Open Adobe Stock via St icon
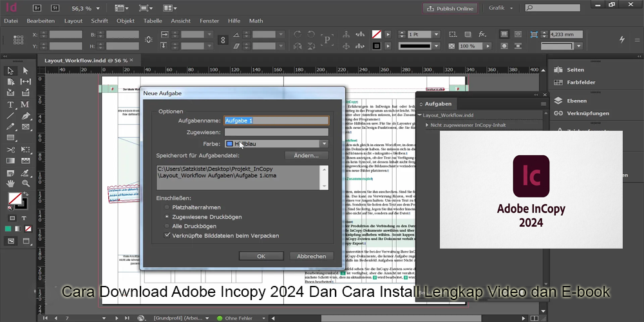Screen dimensions: 644x322 click(x=55, y=8)
